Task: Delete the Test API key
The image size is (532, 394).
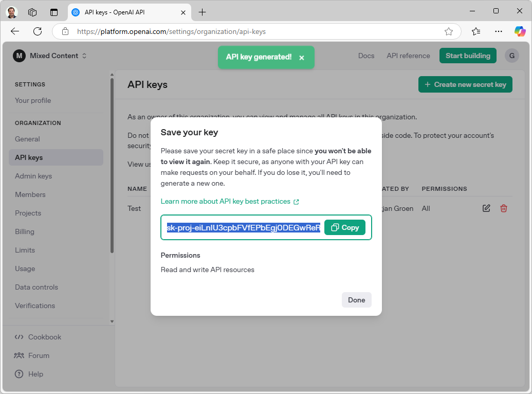Action: (504, 208)
